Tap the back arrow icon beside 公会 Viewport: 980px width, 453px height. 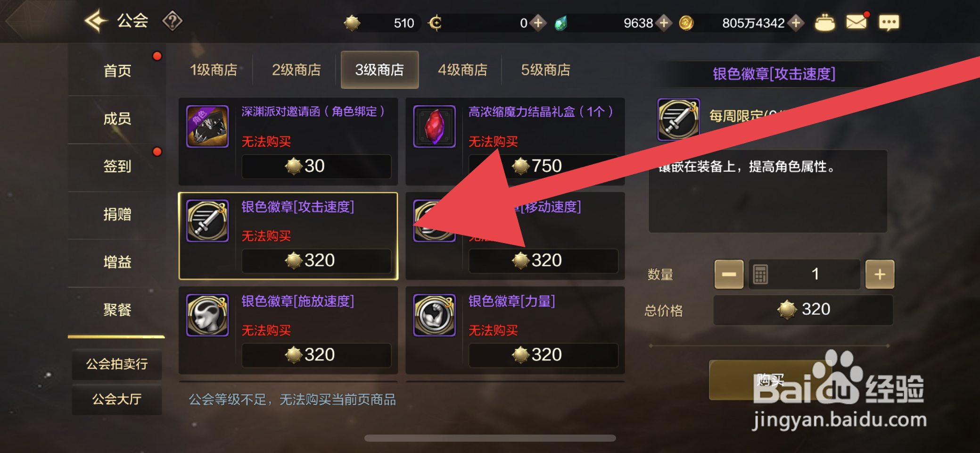click(96, 21)
